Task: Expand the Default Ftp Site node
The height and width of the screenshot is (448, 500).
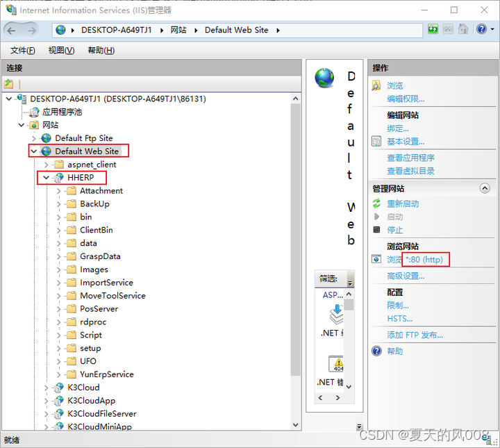Action: pyautogui.click(x=34, y=138)
